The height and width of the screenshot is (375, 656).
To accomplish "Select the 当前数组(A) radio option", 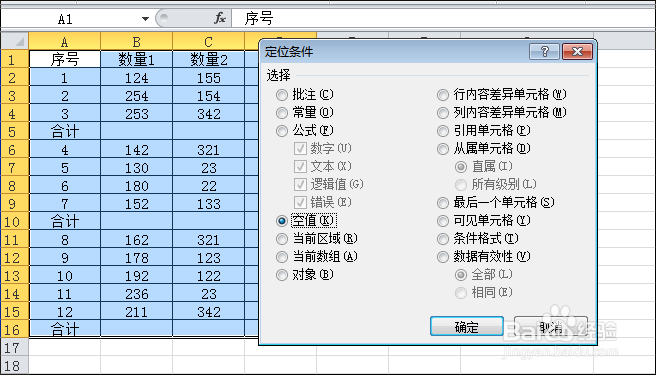I will pos(316,257).
